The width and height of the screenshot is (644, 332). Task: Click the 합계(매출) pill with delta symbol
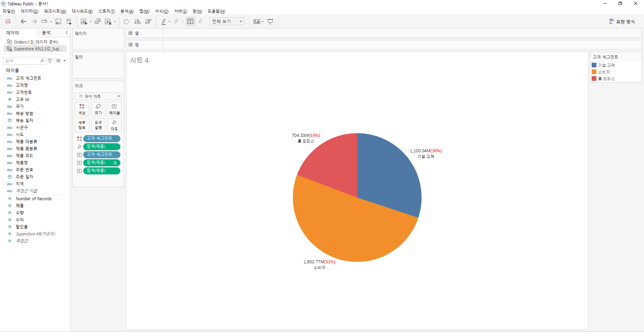tap(102, 163)
